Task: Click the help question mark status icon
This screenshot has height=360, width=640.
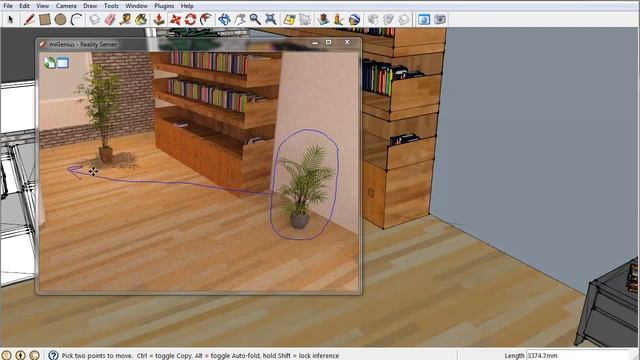Action: [53, 356]
